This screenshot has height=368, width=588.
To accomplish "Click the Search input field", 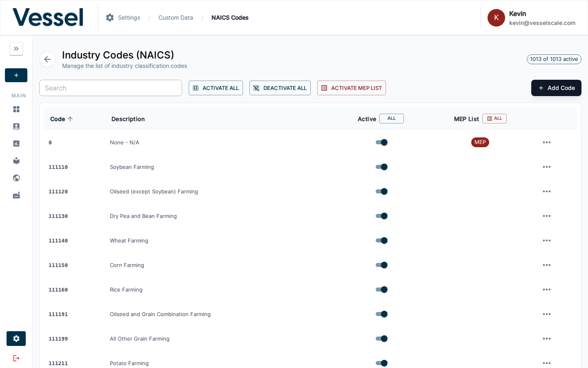I will click(x=111, y=88).
